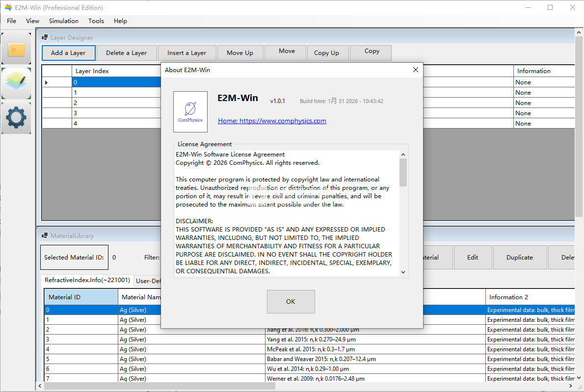Viewport: 584px width, 392px height.
Task: Click the E2M-Win app icon in title bar
Action: pos(8,7)
